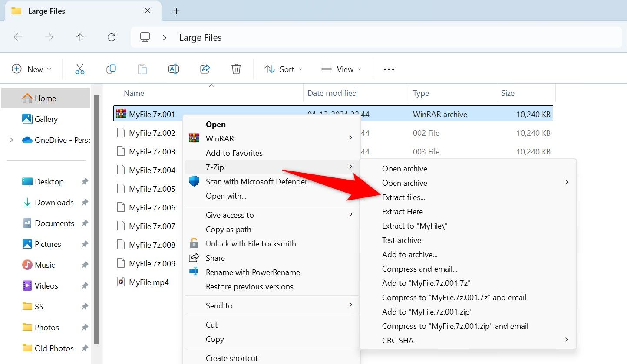
Task: Open a new tab with the plus button
Action: click(176, 11)
